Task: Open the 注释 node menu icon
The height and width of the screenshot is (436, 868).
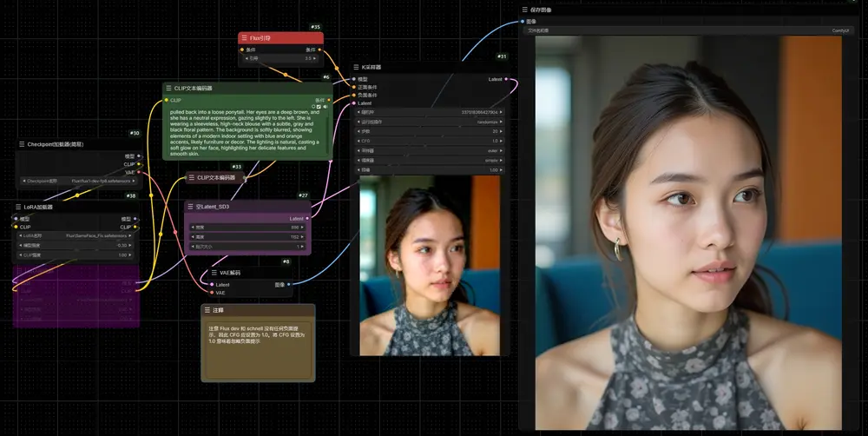Action: pyautogui.click(x=207, y=310)
